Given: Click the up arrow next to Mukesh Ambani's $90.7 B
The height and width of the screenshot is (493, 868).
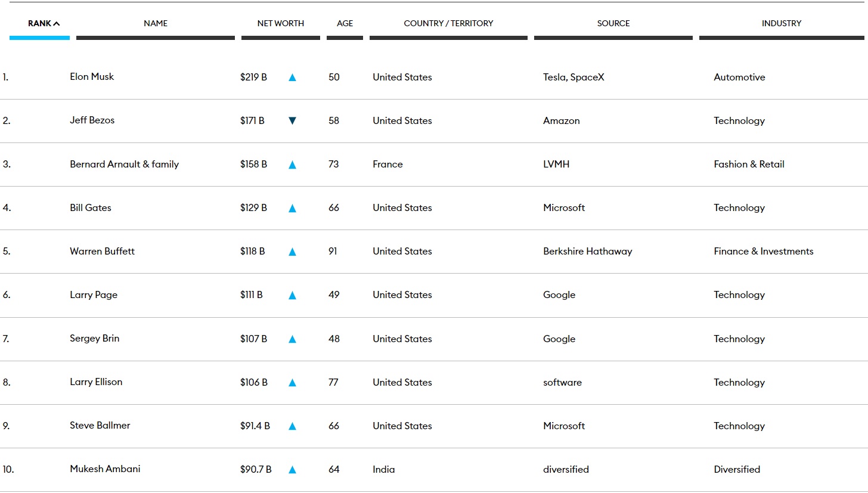Looking at the screenshot, I should pyautogui.click(x=292, y=470).
